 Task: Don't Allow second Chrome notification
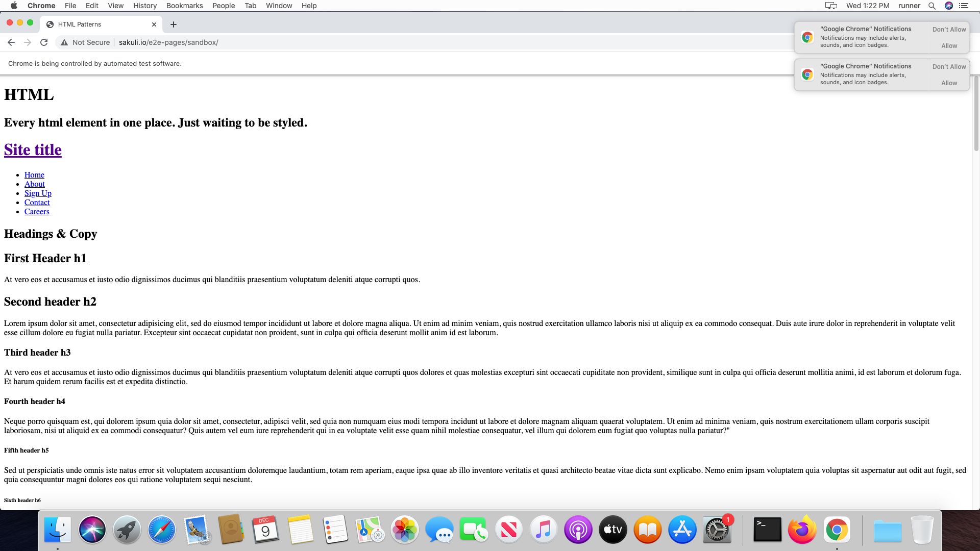(x=948, y=66)
